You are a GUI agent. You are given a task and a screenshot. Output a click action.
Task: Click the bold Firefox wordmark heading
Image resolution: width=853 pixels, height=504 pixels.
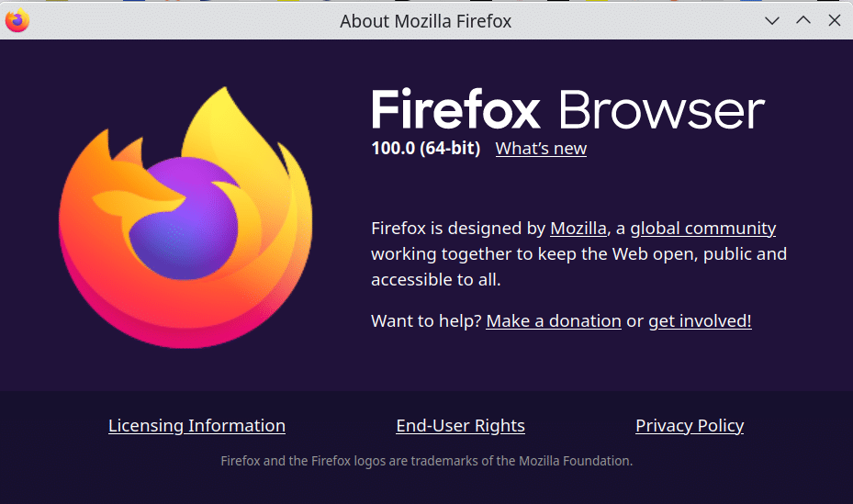455,109
